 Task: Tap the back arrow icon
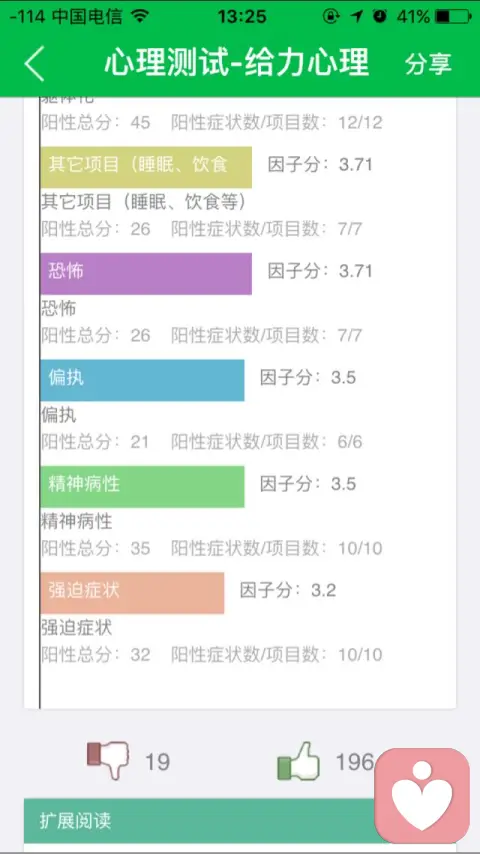point(34,63)
